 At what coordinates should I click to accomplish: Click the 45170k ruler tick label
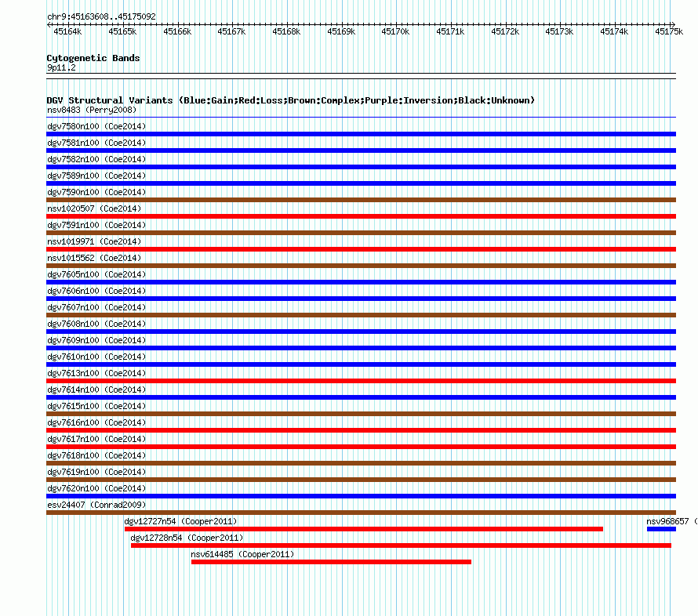[395, 31]
